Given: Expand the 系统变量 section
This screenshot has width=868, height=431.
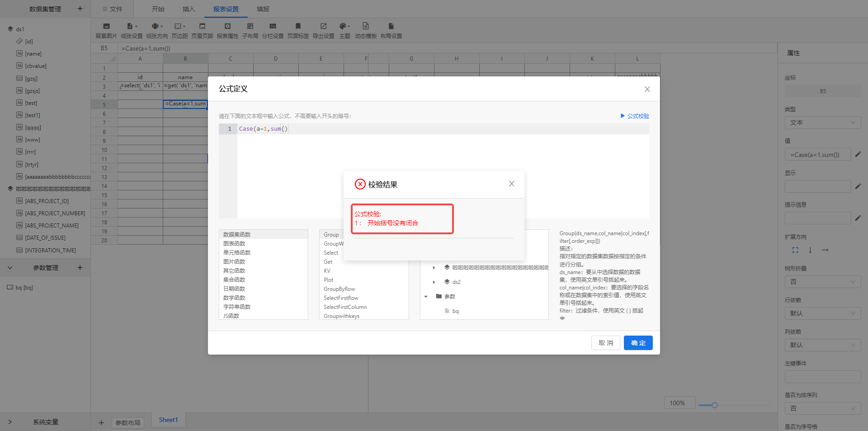Looking at the screenshot, I should coord(10,422).
